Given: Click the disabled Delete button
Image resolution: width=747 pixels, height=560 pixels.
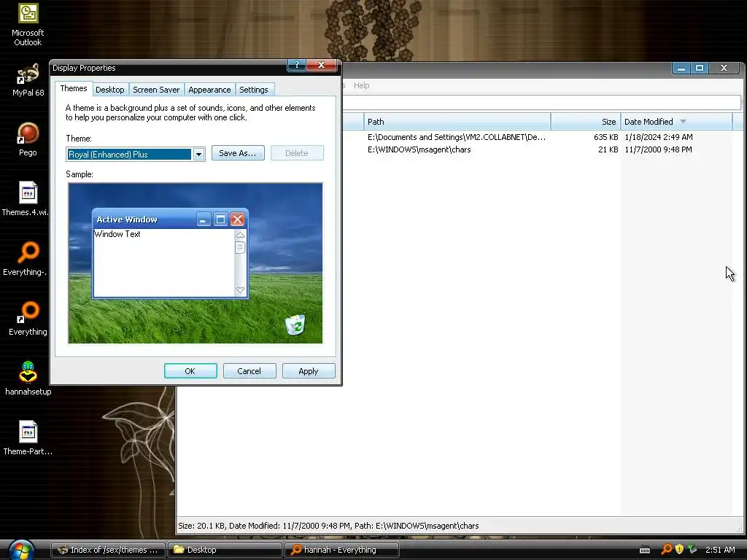Looking at the screenshot, I should [x=297, y=153].
